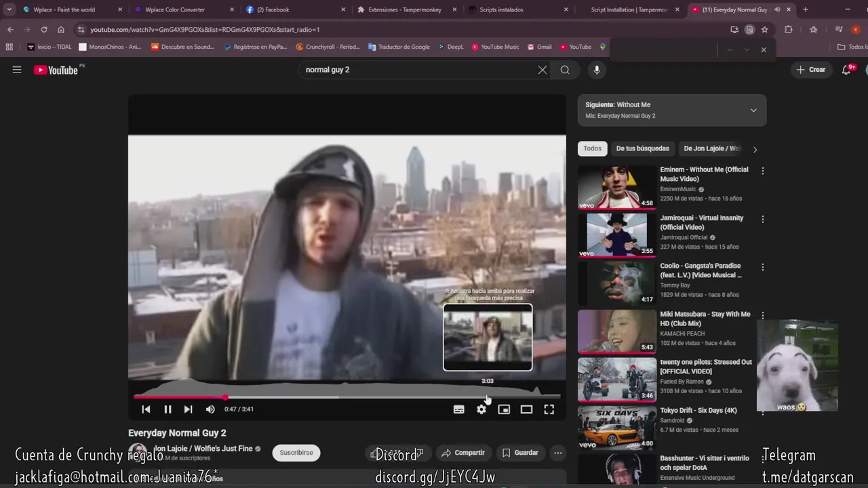Enter fullscreen mode
This screenshot has width=868, height=488.
(x=549, y=409)
